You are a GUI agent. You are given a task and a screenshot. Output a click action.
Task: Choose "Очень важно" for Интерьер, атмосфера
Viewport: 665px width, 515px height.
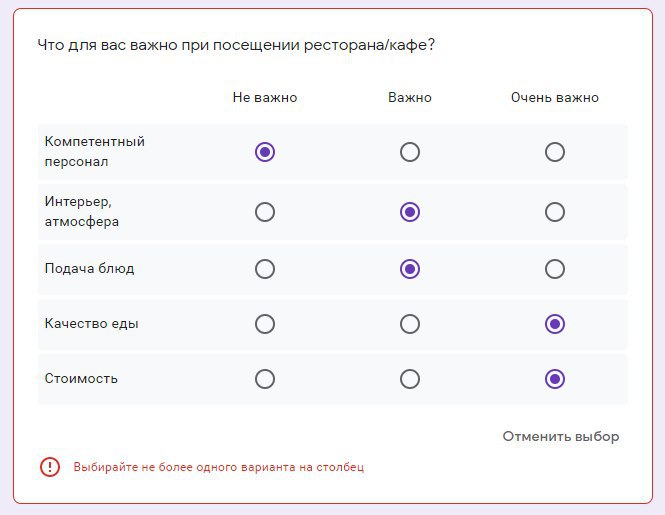coord(555,212)
